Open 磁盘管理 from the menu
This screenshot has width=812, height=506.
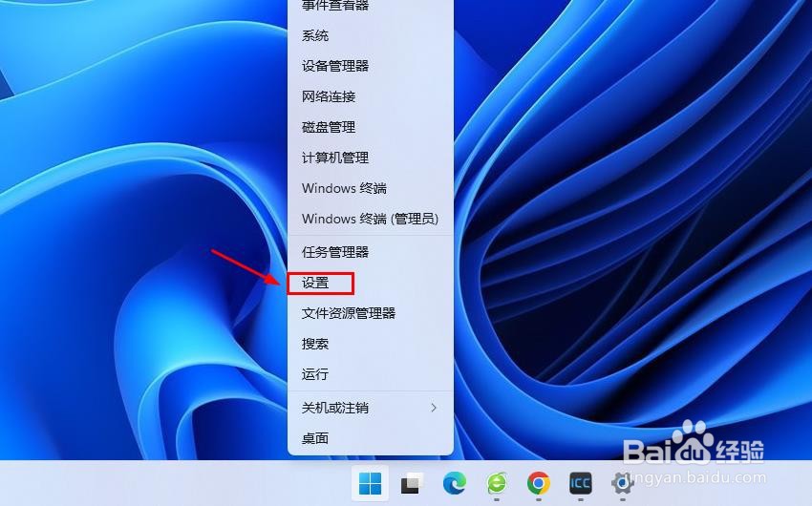tap(371, 127)
